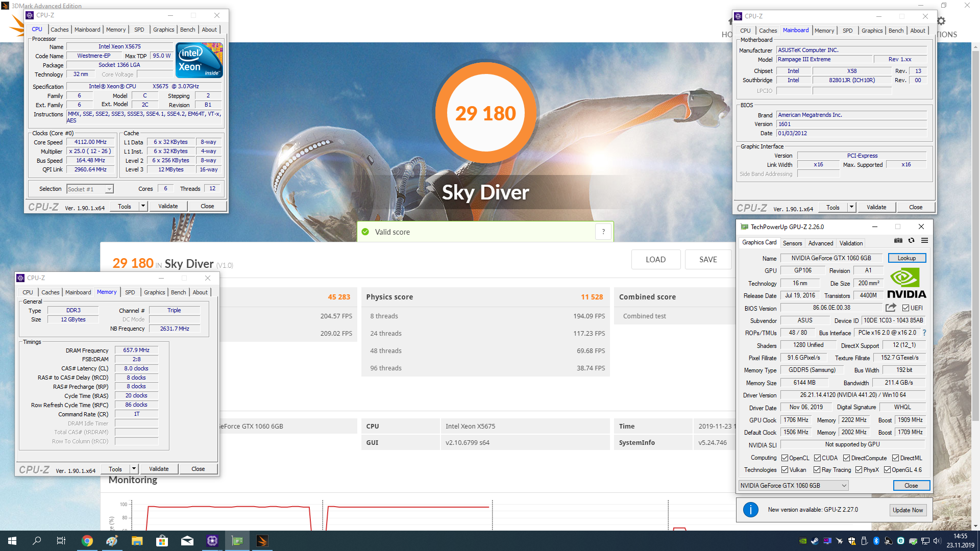Toggle the CUDA checkbox

(x=817, y=458)
